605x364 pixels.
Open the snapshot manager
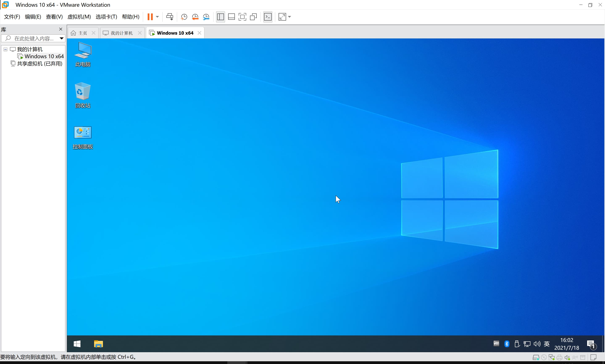[x=206, y=17]
